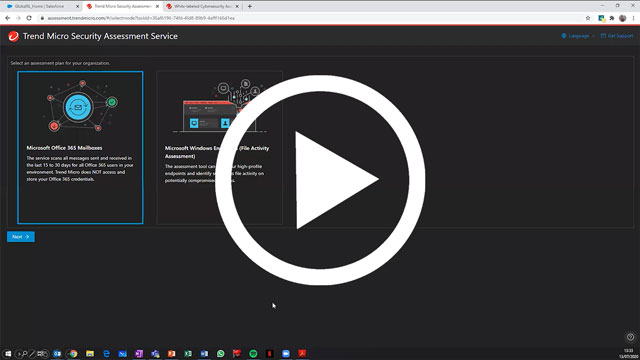This screenshot has width=640, height=360.
Task: Select the Microsoft Office 365 Mailboxes plan card
Action: 80,147
